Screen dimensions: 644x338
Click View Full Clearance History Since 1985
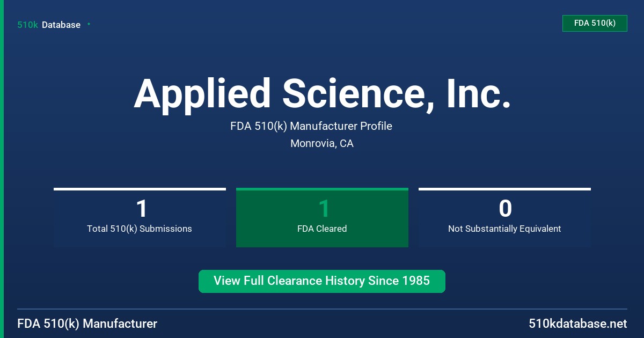pos(322,281)
